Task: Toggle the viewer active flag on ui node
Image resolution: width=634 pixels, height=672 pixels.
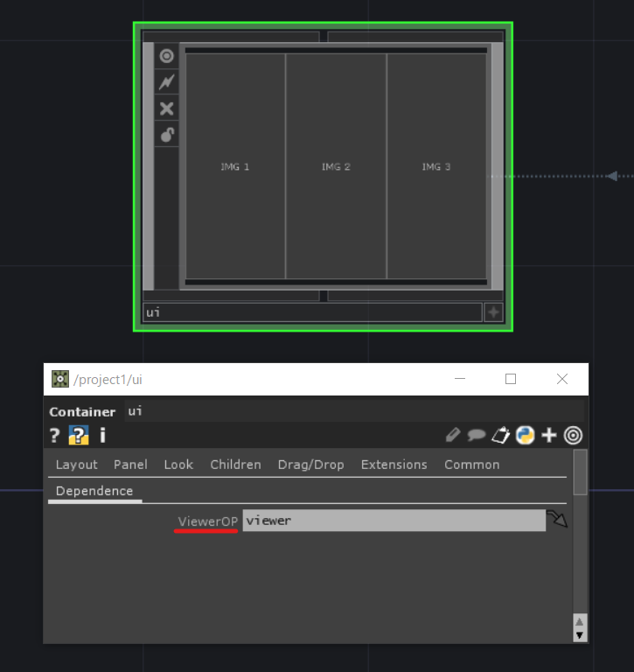Action: [167, 56]
